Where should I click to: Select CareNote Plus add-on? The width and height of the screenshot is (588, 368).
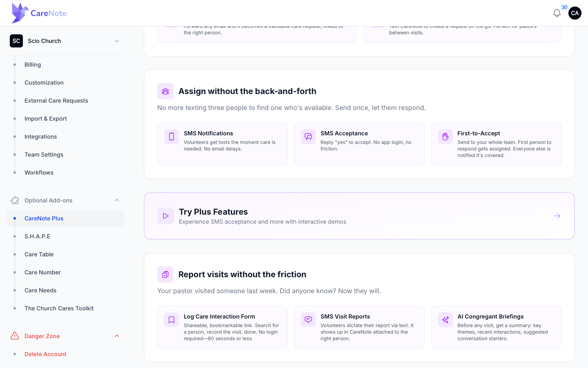(x=65, y=218)
